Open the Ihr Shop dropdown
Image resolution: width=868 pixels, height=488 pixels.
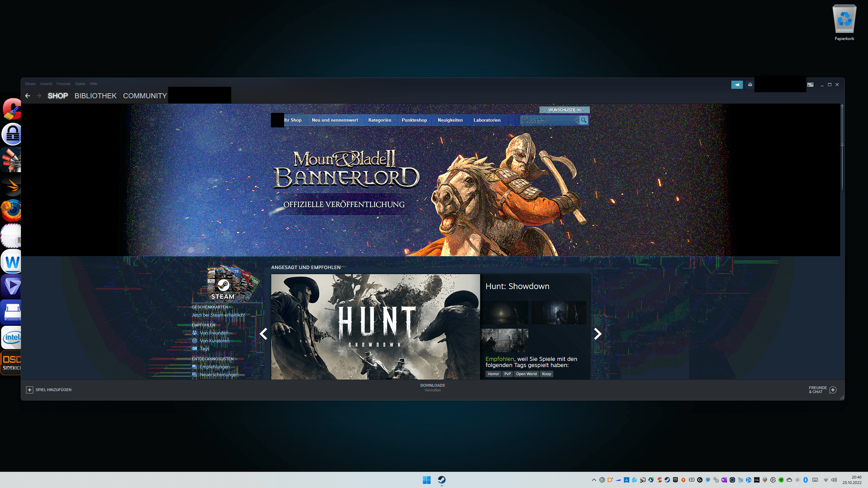(x=293, y=120)
